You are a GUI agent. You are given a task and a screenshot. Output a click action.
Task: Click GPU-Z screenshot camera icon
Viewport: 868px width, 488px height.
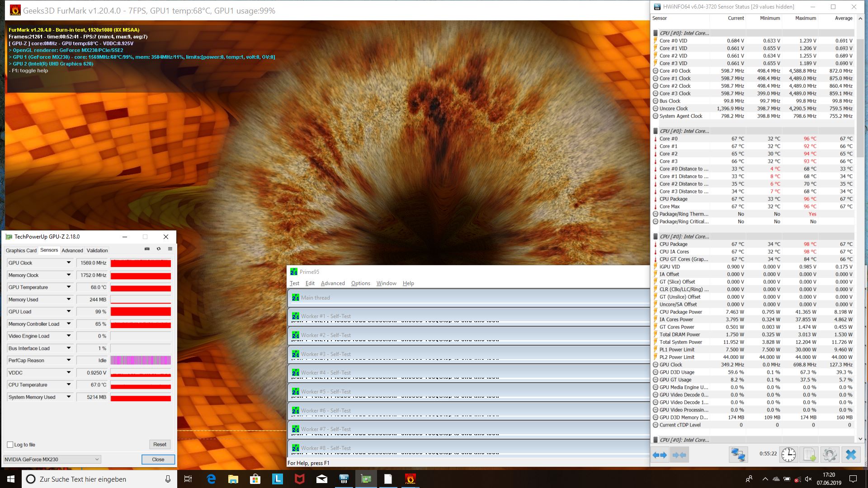click(x=147, y=249)
